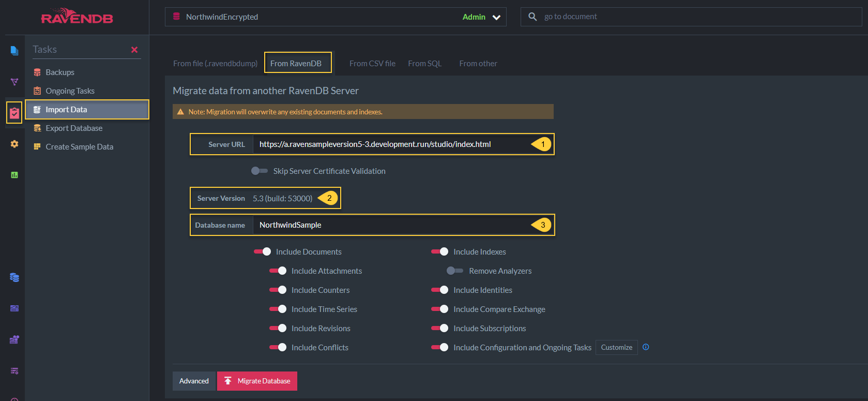The width and height of the screenshot is (868, 401).
Task: Toggle Include Indexes switch
Action: (440, 251)
